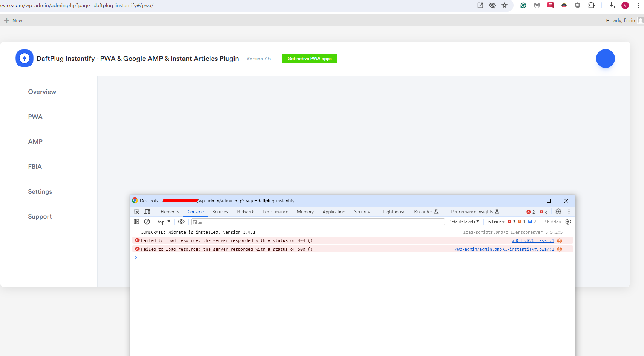
Task: Open the PWA section in plugin sidebar
Action: tap(35, 117)
